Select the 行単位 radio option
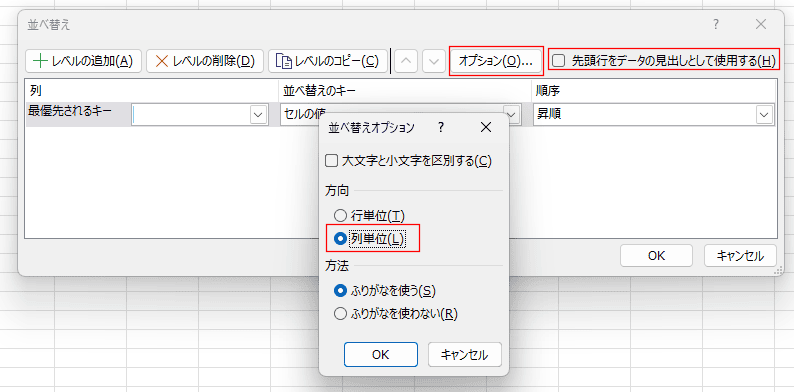794x392 pixels. tap(341, 216)
